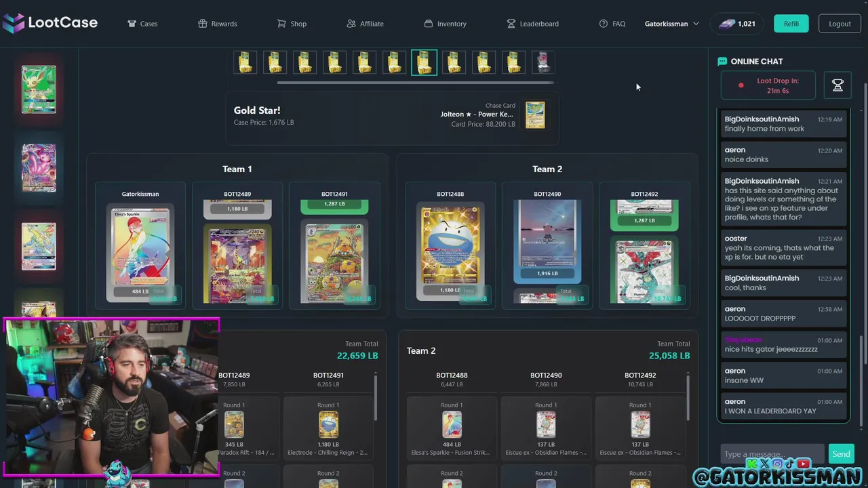The width and height of the screenshot is (868, 488).
Task: Open the Cases page
Action: point(142,24)
